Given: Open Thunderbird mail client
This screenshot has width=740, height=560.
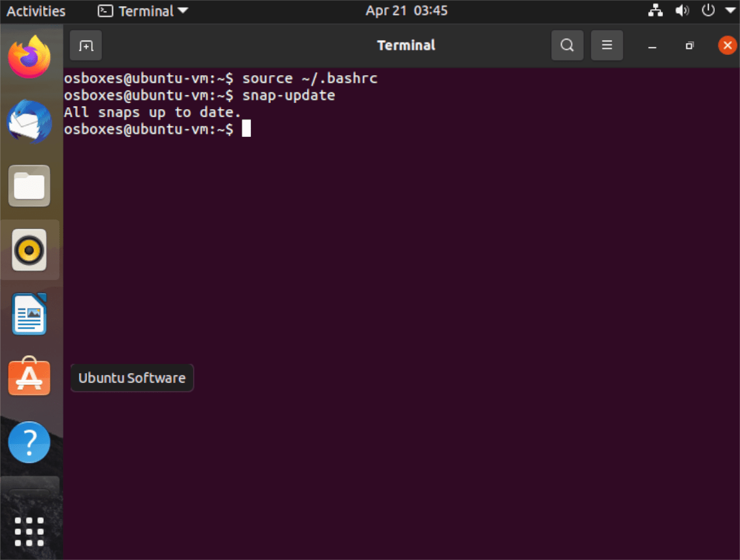Looking at the screenshot, I should click(30, 120).
